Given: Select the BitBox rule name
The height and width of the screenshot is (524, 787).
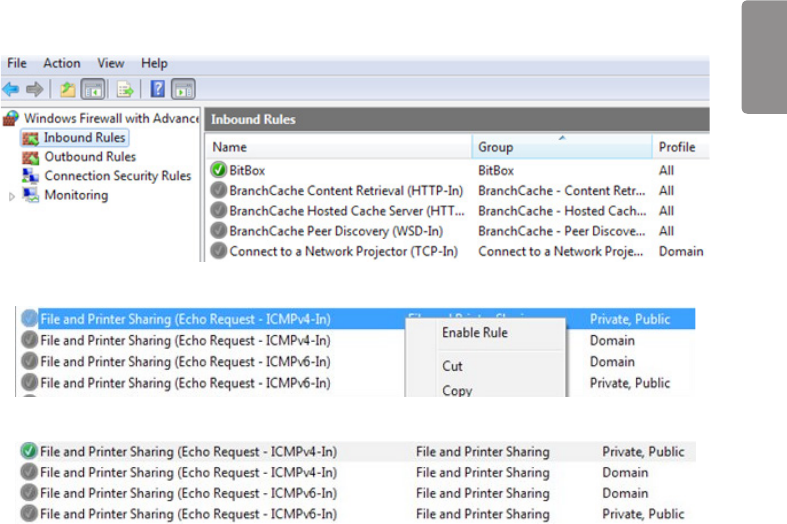Looking at the screenshot, I should [247, 171].
